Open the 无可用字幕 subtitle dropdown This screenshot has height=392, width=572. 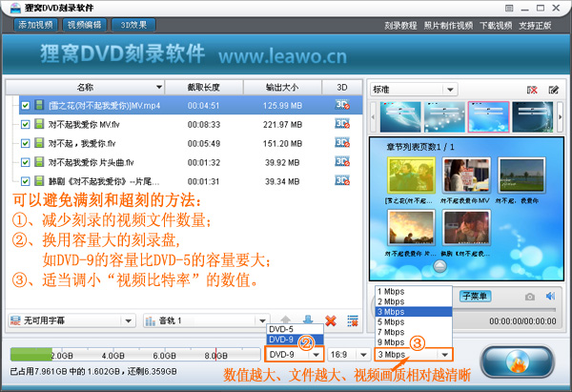[71, 320]
